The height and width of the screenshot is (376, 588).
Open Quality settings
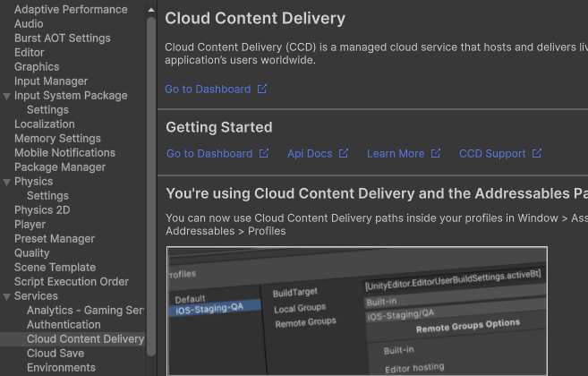(32, 253)
